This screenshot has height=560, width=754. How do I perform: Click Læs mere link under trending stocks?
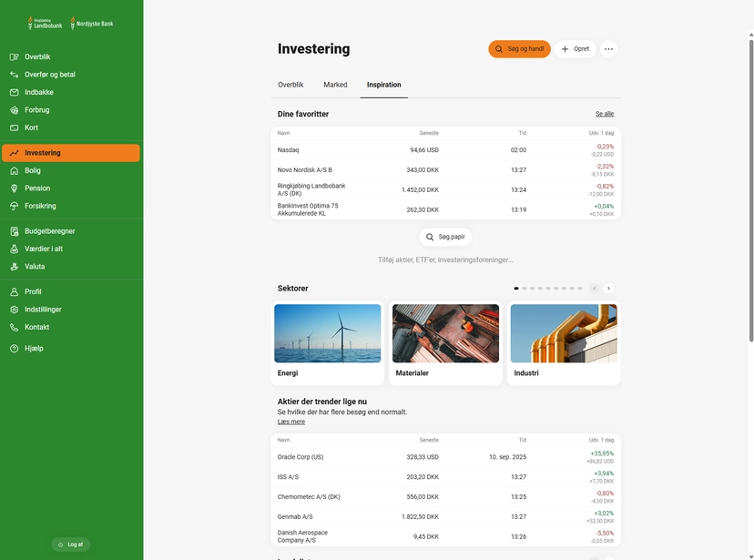tap(290, 422)
